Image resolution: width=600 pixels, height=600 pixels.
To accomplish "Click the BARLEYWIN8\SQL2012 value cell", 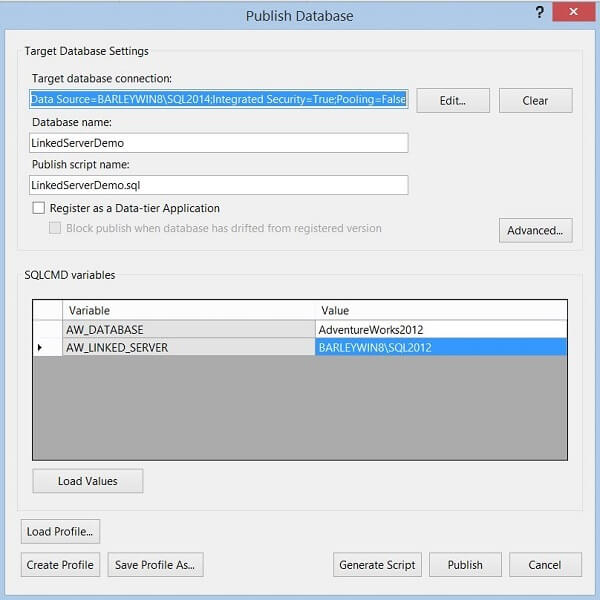I will pos(440,347).
